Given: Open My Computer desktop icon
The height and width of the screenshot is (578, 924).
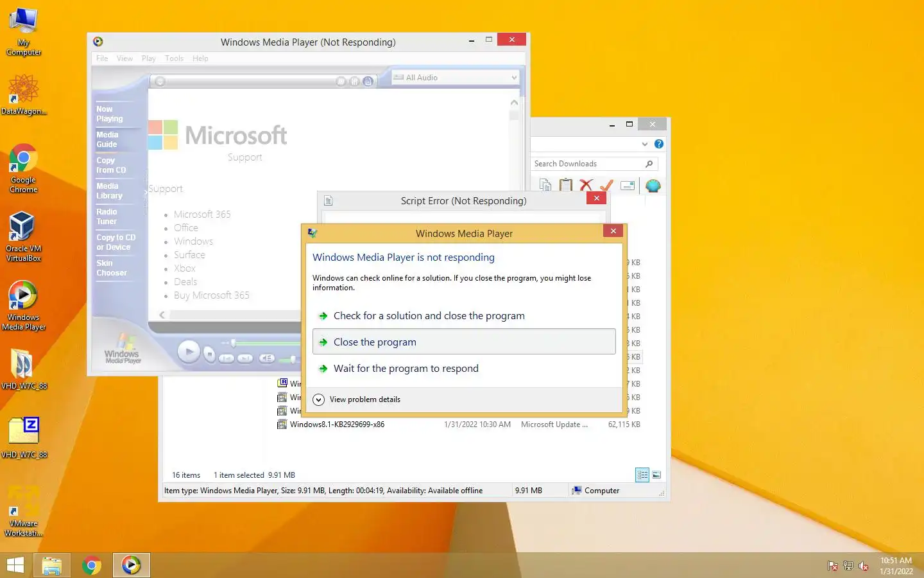Looking at the screenshot, I should [24, 31].
